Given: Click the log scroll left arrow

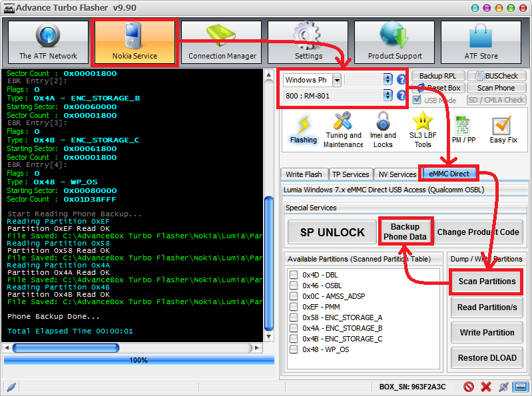Looking at the screenshot, I should point(7,348).
